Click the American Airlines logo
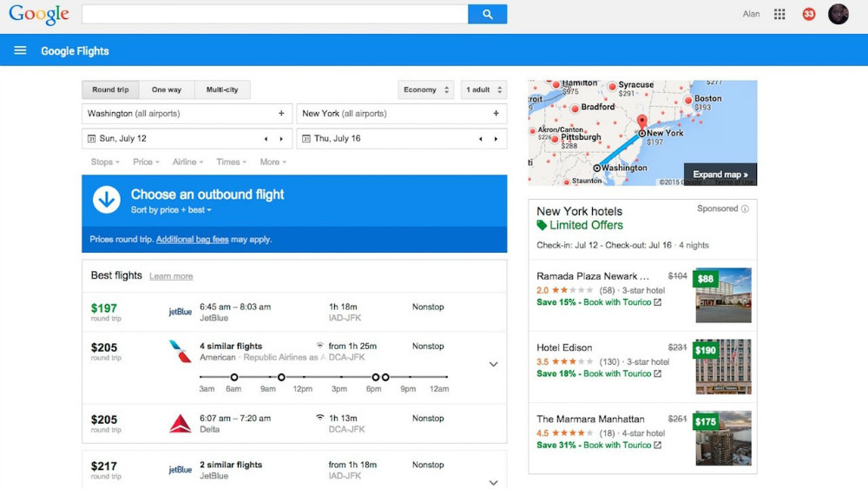Screen dimensions: 868x489 (x=180, y=352)
